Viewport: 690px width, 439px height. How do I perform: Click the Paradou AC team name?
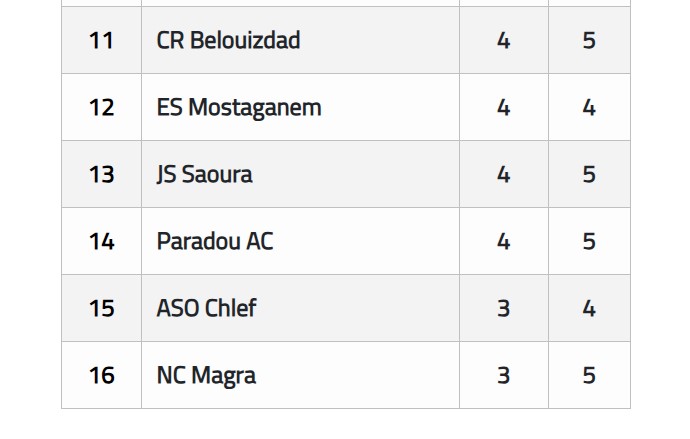[215, 241]
